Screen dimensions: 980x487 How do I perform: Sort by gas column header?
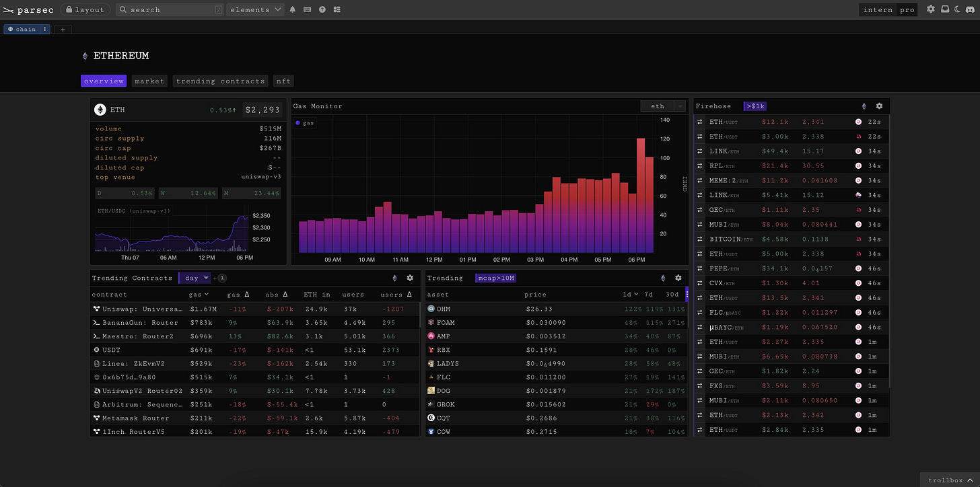199,294
